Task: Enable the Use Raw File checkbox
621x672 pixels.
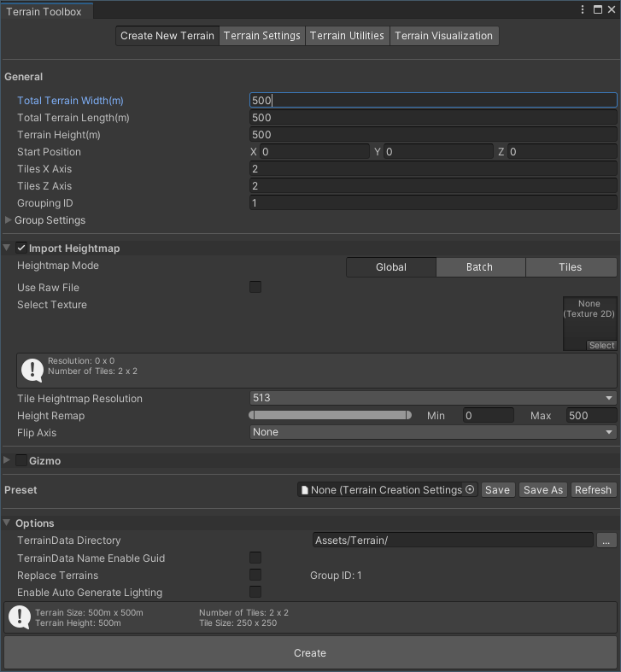Action: 255,288
